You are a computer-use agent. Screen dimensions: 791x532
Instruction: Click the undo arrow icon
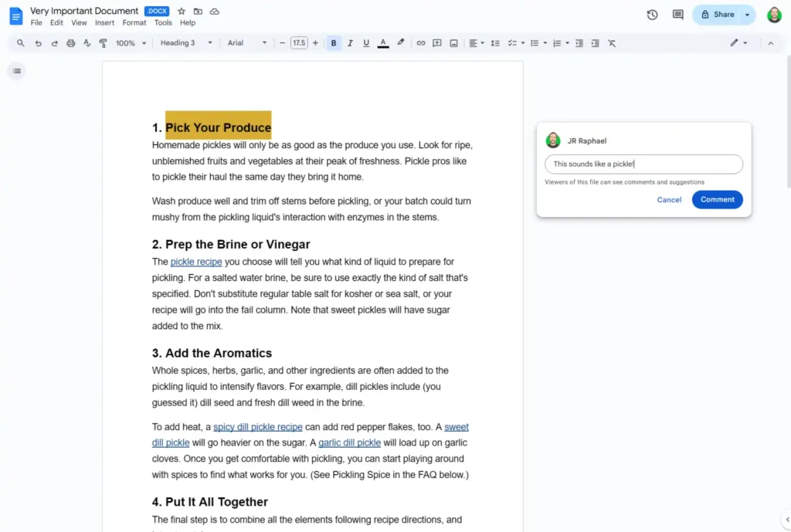coord(38,43)
